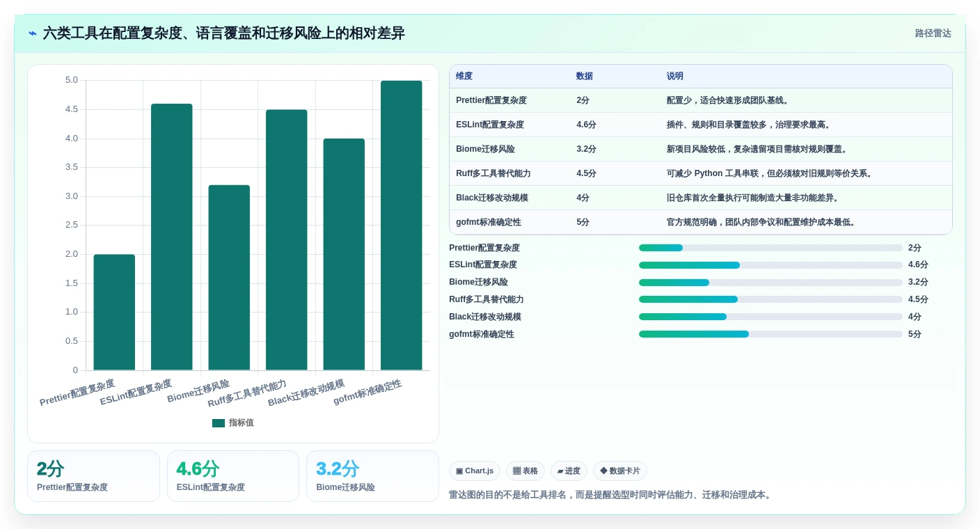Screen dimensions: 980x529
Task: Click the 4.5分 value in the table
Action: 586,173
